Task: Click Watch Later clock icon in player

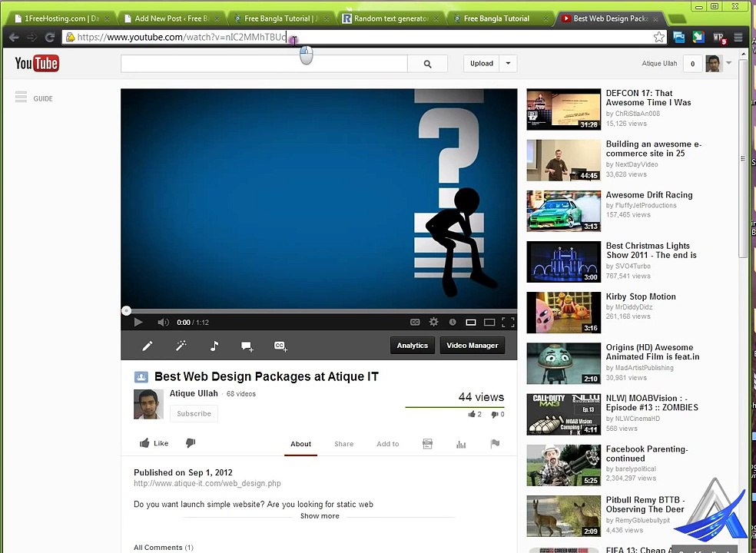Action: pyautogui.click(x=453, y=322)
